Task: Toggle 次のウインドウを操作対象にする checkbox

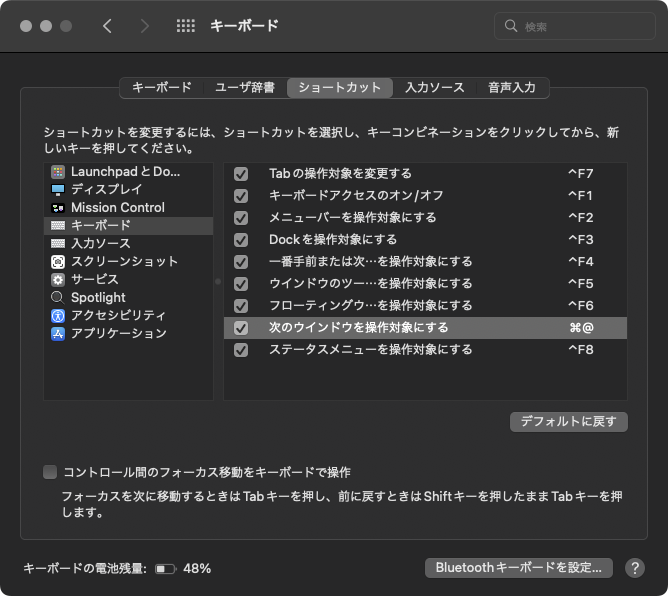Action: point(241,328)
